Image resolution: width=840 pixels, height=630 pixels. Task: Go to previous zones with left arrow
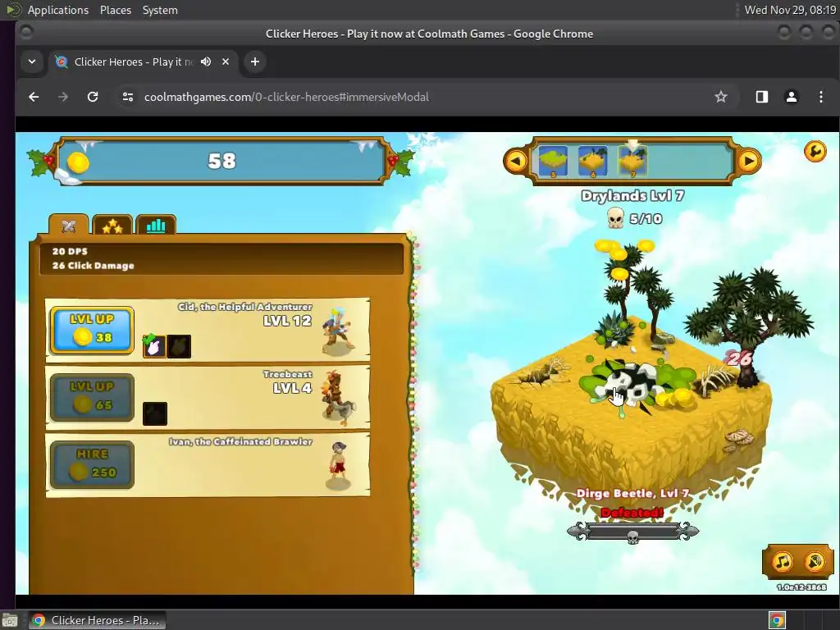516,161
